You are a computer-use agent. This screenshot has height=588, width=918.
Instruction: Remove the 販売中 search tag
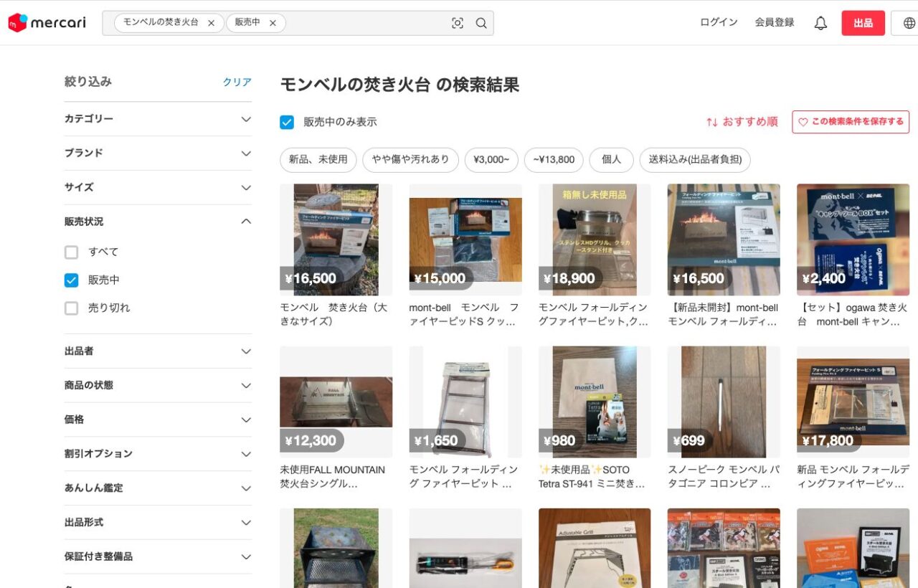[x=273, y=23]
